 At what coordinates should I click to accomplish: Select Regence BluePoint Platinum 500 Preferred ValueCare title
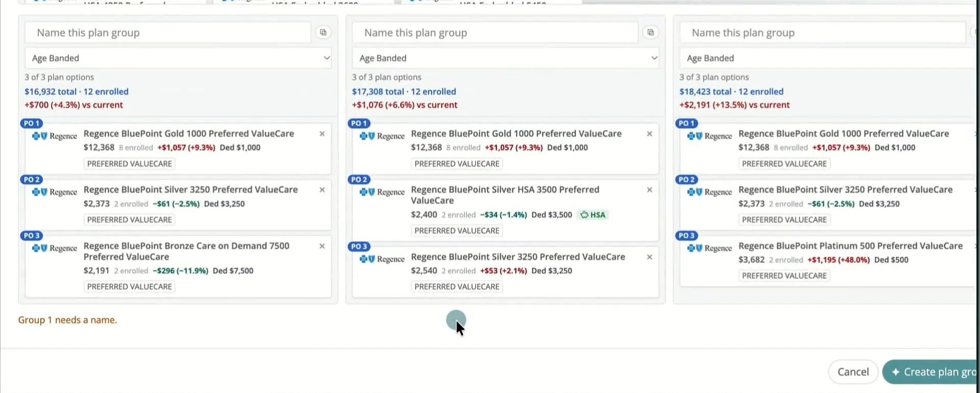click(x=850, y=246)
